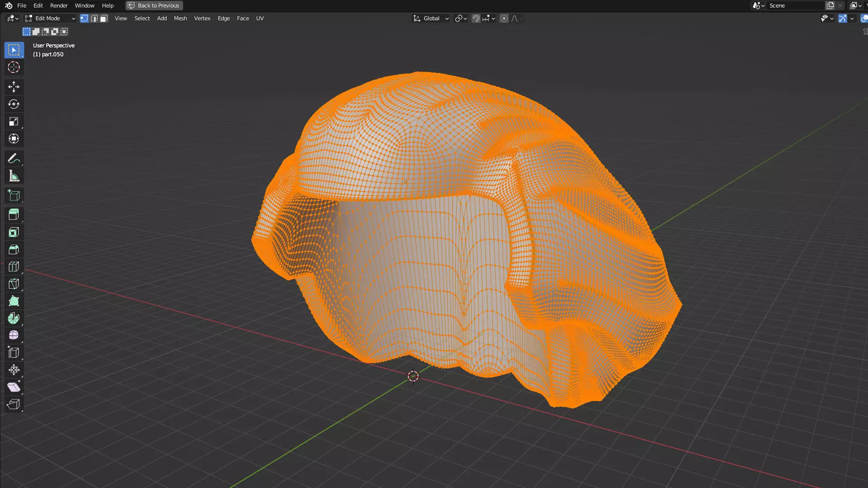Choose the 3D Cursor tool

coord(14,67)
